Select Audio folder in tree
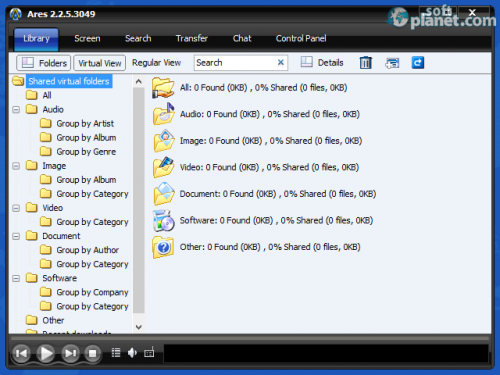 point(53,109)
